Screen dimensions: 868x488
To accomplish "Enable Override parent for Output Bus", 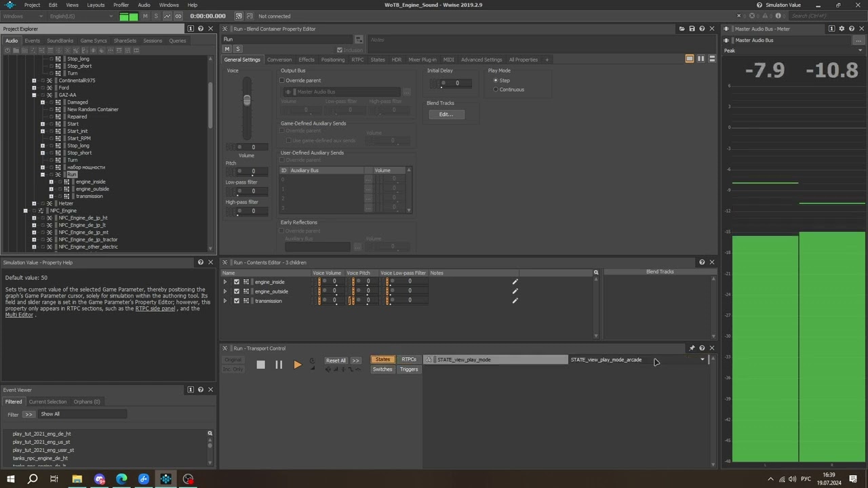I will pyautogui.click(x=282, y=80).
